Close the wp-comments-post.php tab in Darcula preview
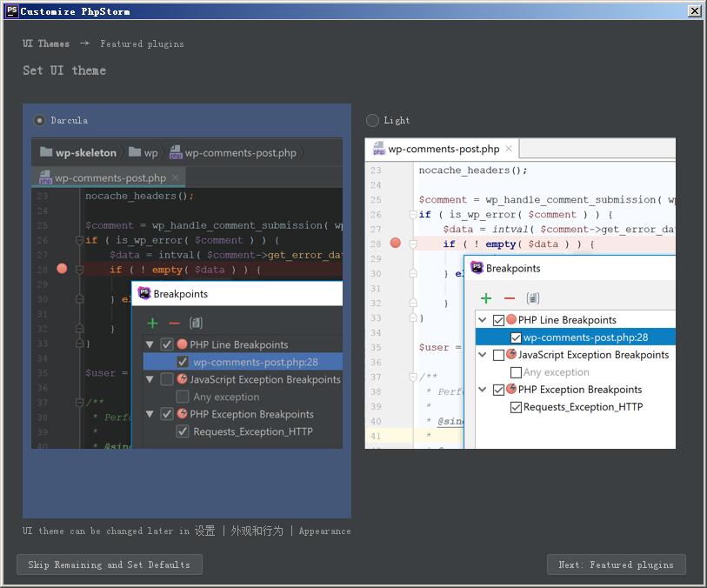The height and width of the screenshot is (588, 707). tap(176, 177)
